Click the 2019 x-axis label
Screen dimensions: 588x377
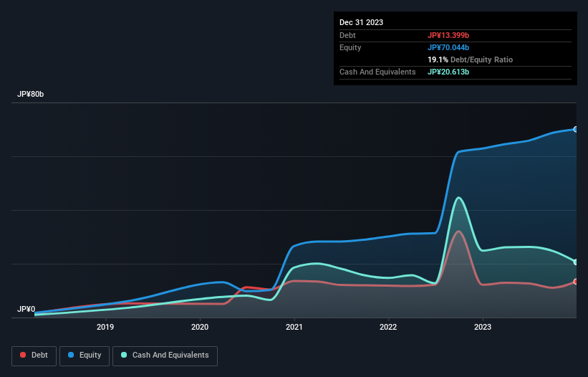pyautogui.click(x=105, y=327)
